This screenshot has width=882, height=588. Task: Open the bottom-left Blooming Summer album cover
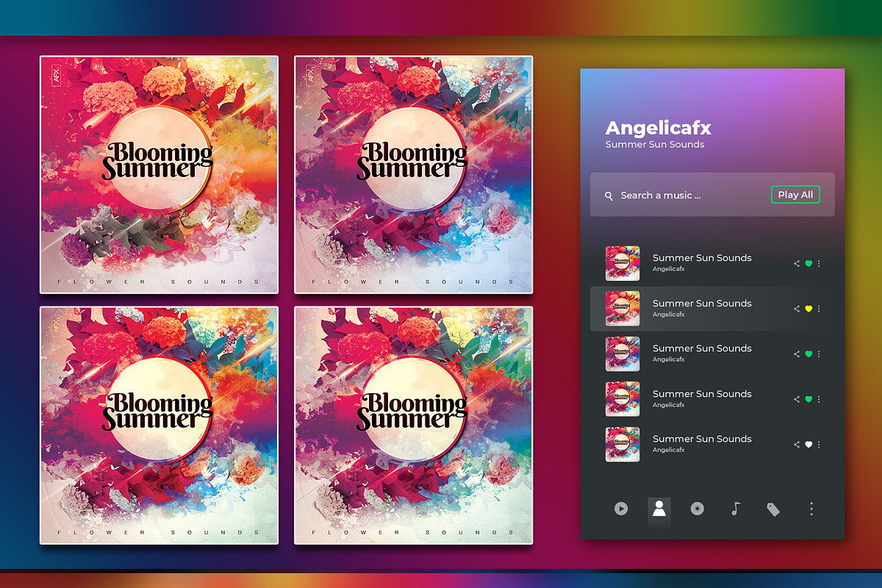click(x=159, y=426)
